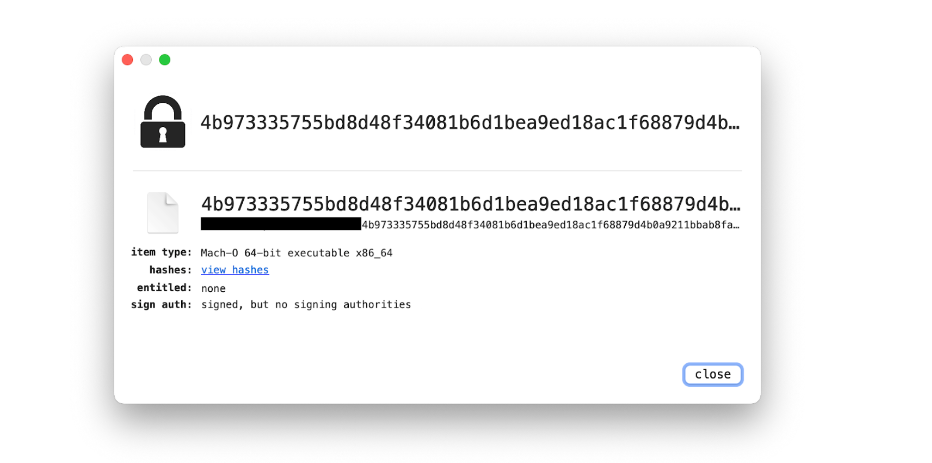Click the entitled label
932x463 pixels.
tap(165, 288)
